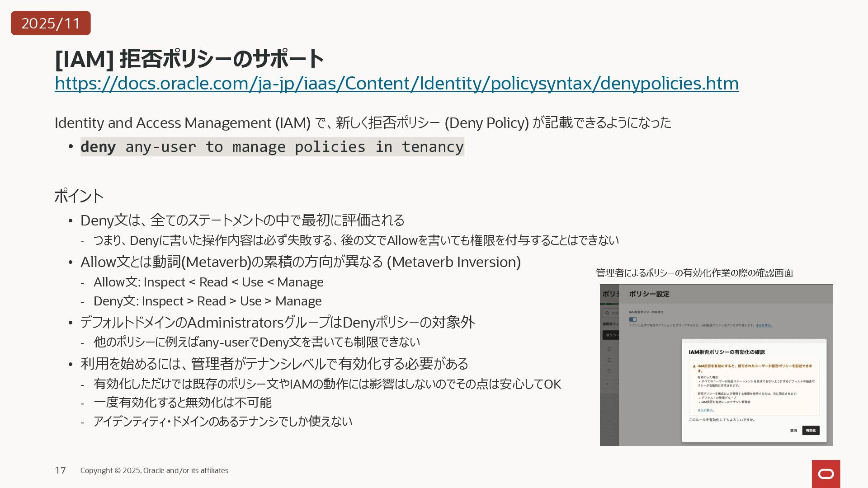Viewport: 868px width, 488px height.
Task: Click the ポリシー設定 panel heading
Action: click(649, 294)
